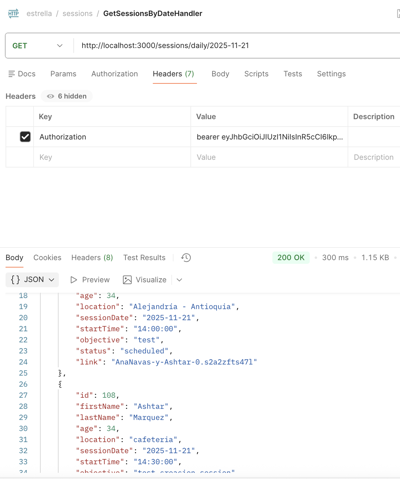The height and width of the screenshot is (479, 400).
Task: Open response history clock icon
Action: (186, 258)
